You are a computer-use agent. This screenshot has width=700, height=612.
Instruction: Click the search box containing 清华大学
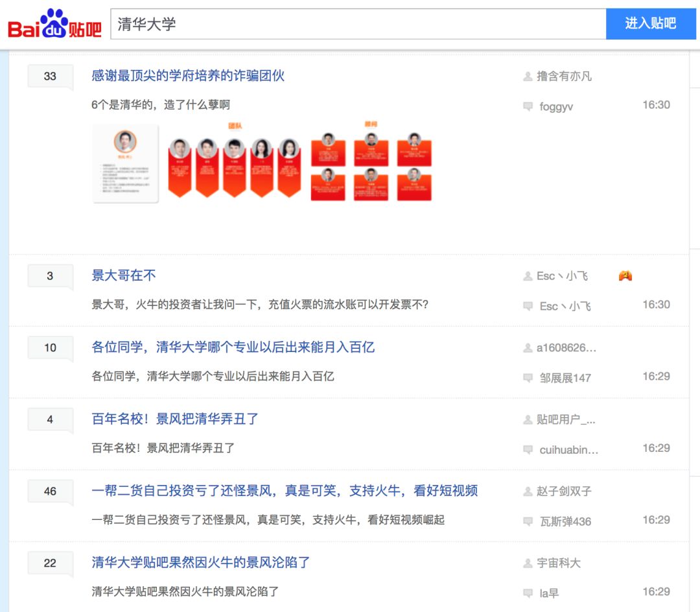pyautogui.click(x=356, y=23)
